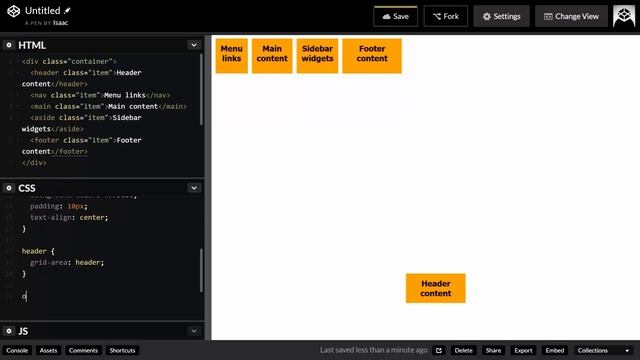Click the CSS panel title

(x=27, y=188)
